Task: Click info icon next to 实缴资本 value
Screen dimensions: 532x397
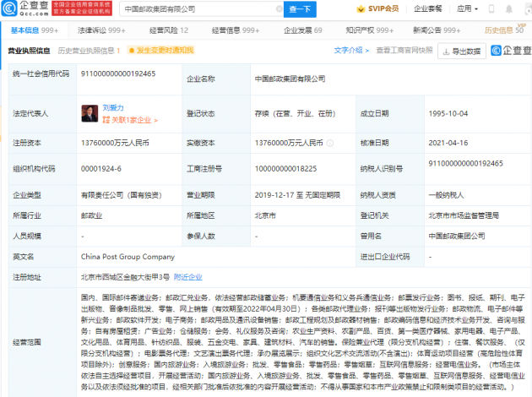Action: 330,144
